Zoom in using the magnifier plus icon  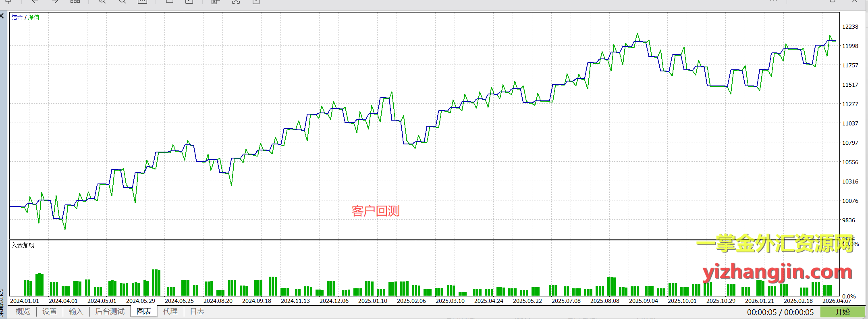[102, 1]
